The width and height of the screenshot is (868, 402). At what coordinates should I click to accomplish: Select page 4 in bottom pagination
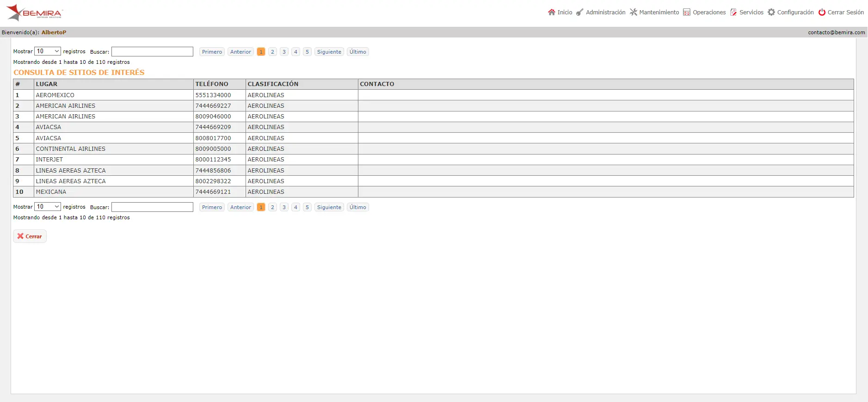pos(295,207)
